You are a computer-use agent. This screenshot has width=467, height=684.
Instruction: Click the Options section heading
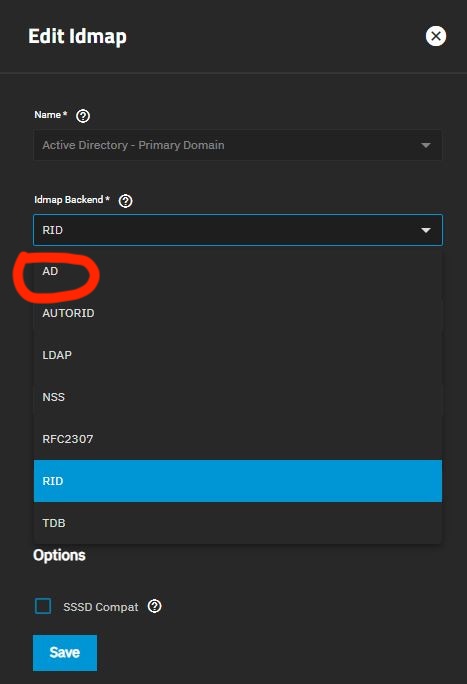click(59, 555)
